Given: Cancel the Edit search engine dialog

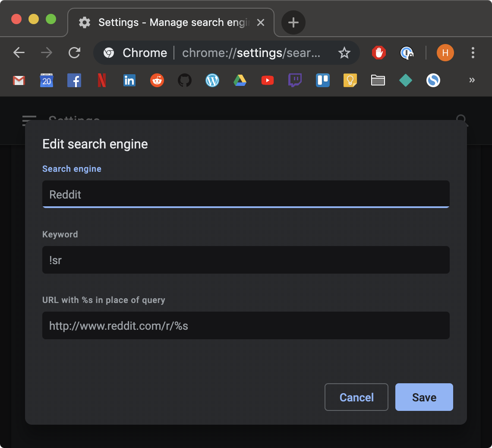Looking at the screenshot, I should tap(356, 397).
